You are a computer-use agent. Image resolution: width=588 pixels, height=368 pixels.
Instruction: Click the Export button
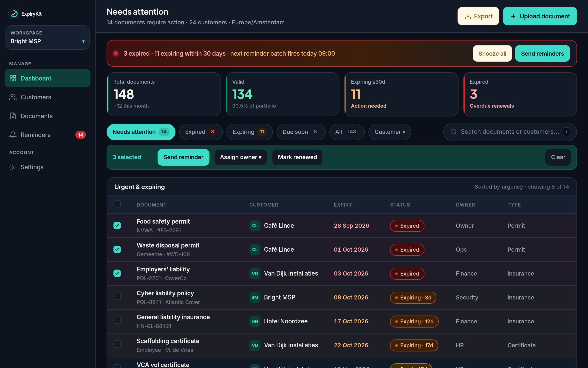478,16
